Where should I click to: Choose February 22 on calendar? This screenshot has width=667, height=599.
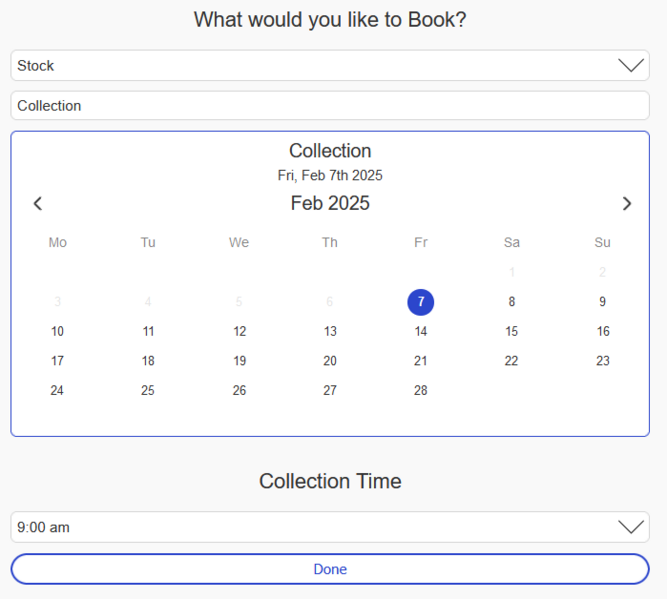coord(512,361)
